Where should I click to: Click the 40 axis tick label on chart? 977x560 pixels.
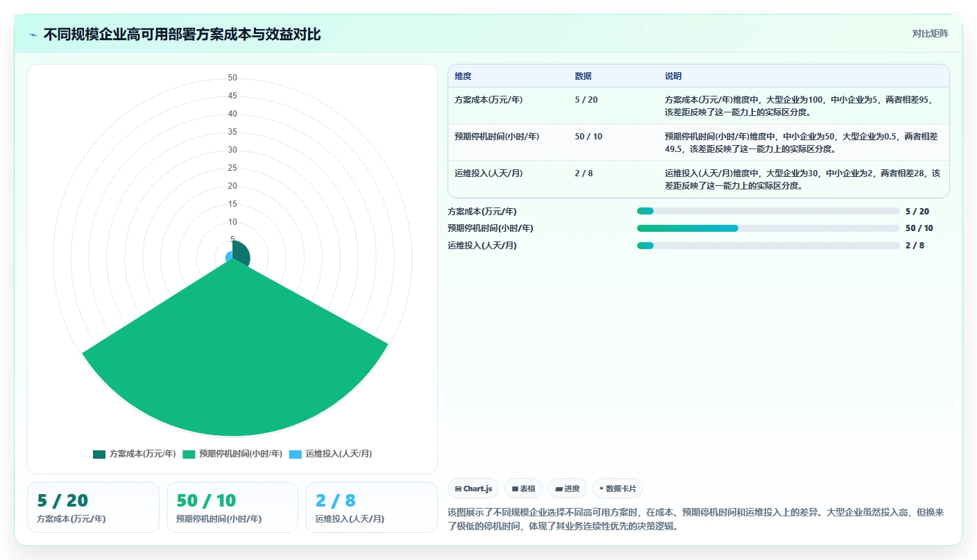[232, 114]
